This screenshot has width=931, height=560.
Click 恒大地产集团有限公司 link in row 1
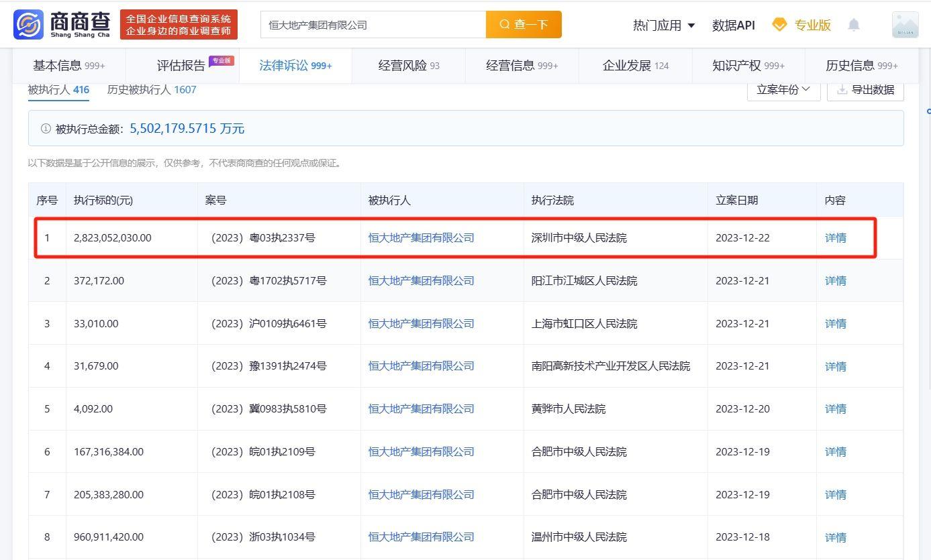tap(422, 237)
